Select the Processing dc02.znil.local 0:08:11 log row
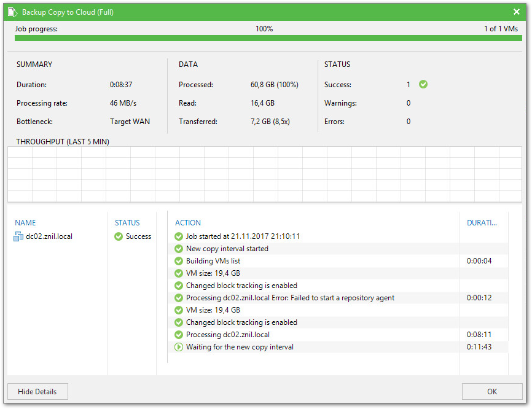 tap(228, 335)
